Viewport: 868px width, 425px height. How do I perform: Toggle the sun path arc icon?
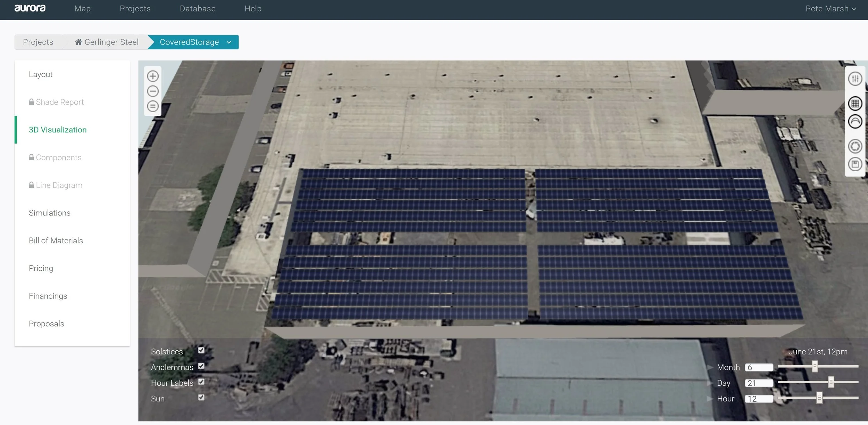click(855, 122)
